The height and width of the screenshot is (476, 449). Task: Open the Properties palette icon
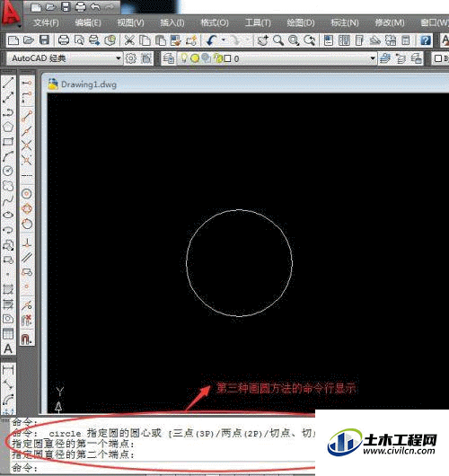(328, 40)
